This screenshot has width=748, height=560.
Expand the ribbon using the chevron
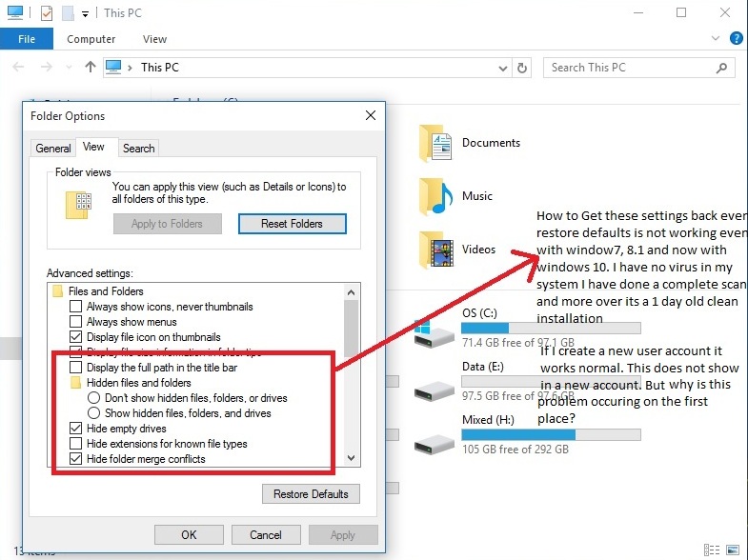point(715,38)
